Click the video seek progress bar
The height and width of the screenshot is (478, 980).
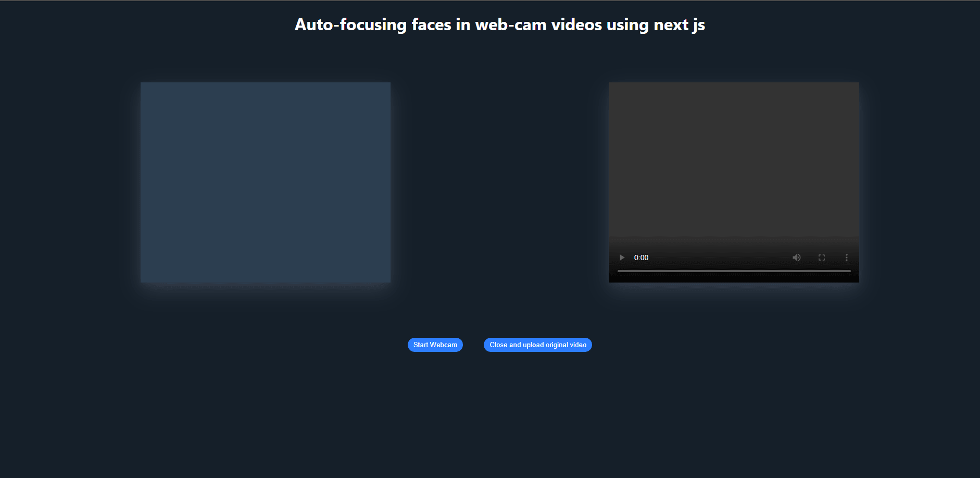click(734, 271)
